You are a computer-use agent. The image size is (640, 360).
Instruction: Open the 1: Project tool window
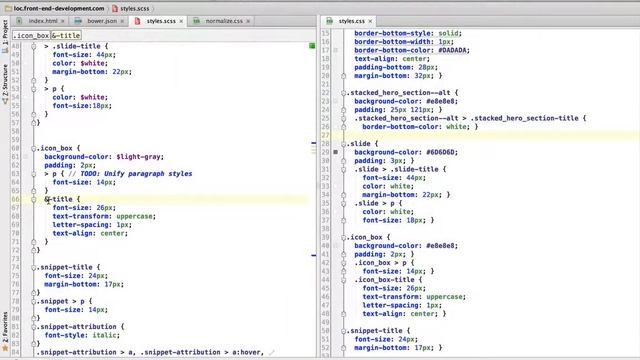coord(5,37)
